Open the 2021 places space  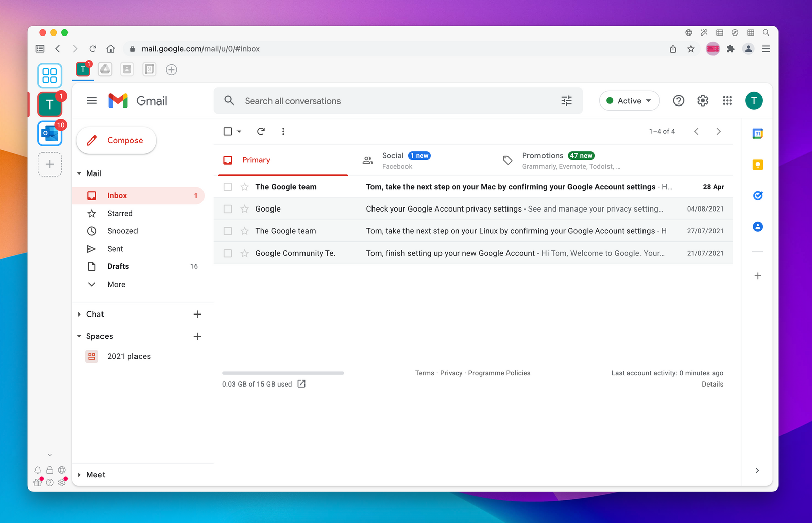point(129,357)
